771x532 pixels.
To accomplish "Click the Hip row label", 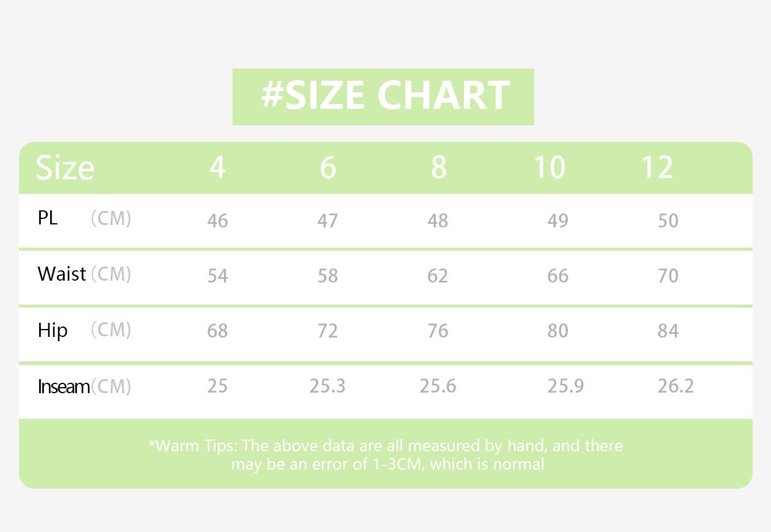I will tap(53, 330).
